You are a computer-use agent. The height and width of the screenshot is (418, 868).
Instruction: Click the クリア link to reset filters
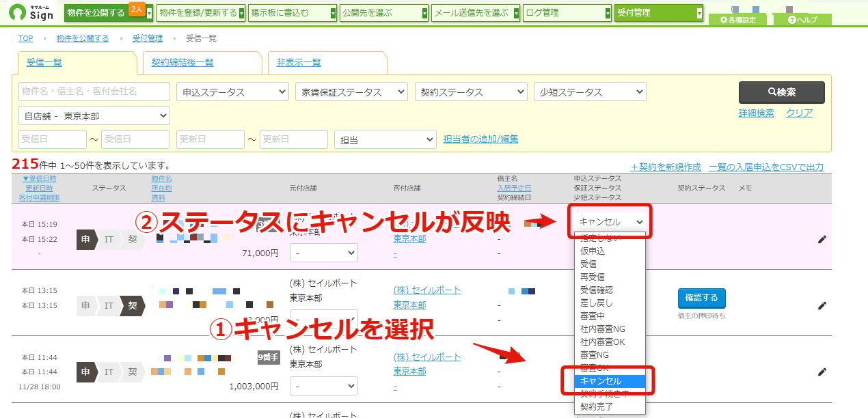(x=799, y=113)
